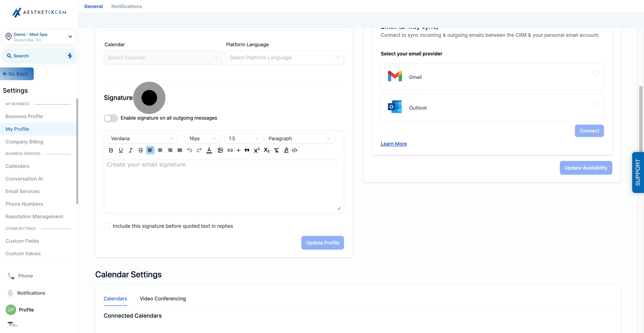The height and width of the screenshot is (333, 644).
Task: Open the Learn More link
Action: [x=393, y=144]
